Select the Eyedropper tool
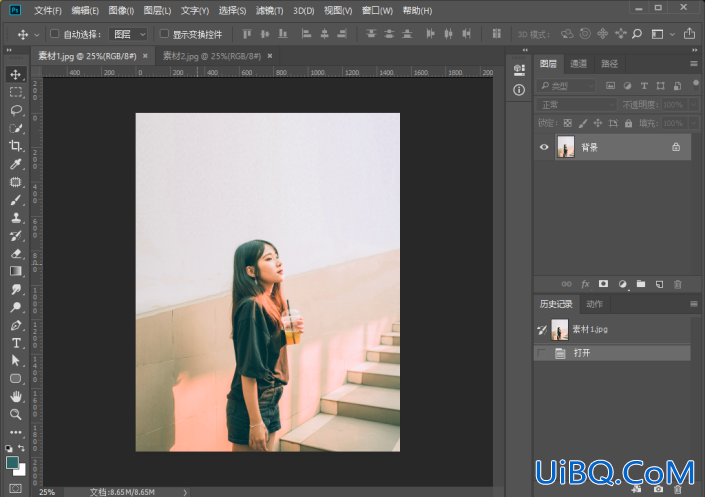Image resolution: width=705 pixels, height=497 pixels. pos(16,164)
